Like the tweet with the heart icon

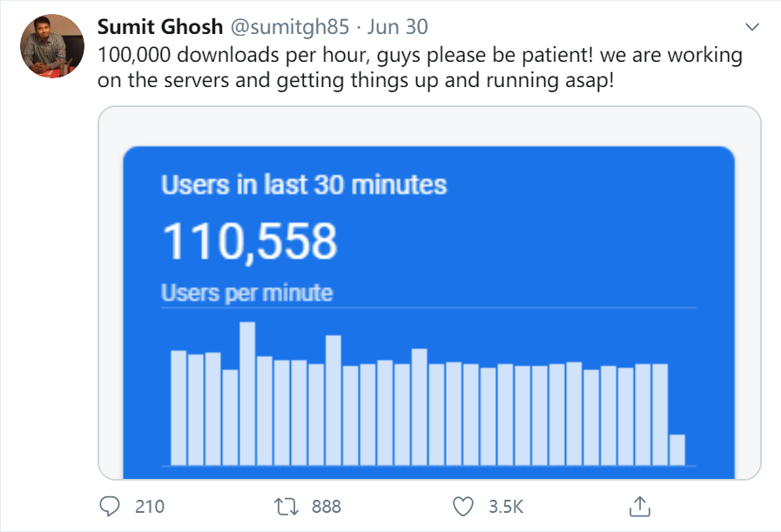(x=464, y=506)
